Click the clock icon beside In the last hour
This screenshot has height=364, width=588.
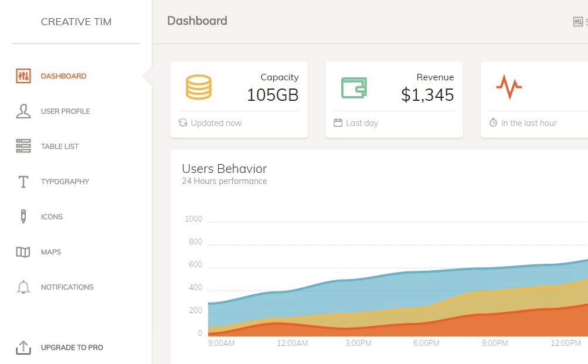pyautogui.click(x=493, y=123)
